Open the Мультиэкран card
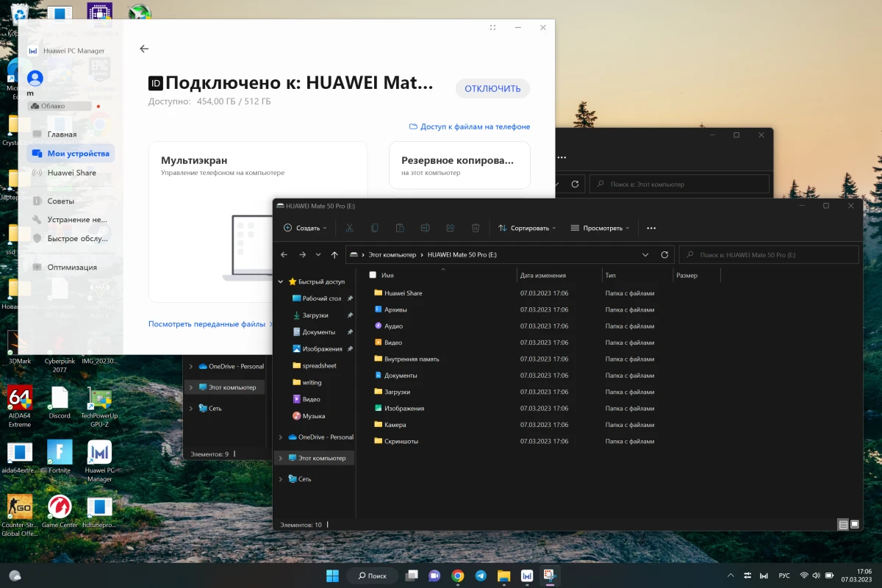Viewport: 882px width, 588px height. point(257,221)
